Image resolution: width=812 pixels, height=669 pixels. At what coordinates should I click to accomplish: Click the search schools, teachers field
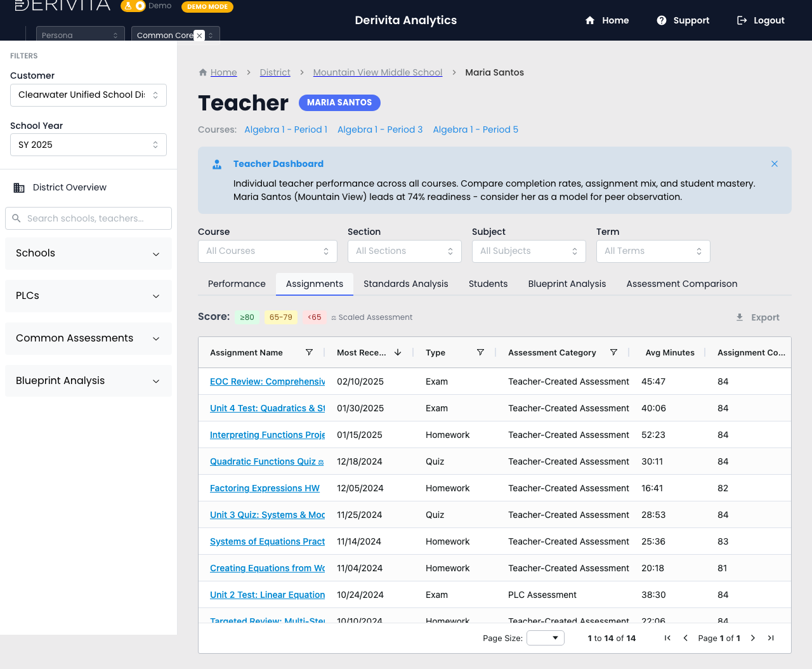pyautogui.click(x=88, y=218)
